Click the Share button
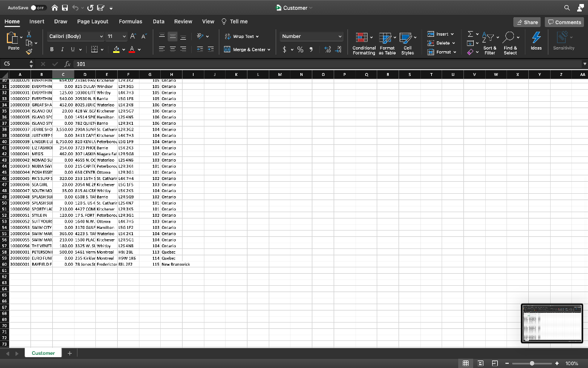The image size is (588, 368). point(527,21)
